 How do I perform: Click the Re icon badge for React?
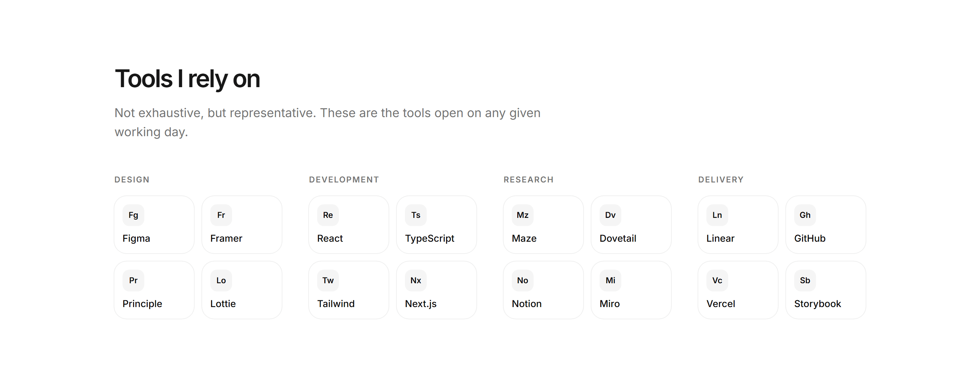[328, 215]
